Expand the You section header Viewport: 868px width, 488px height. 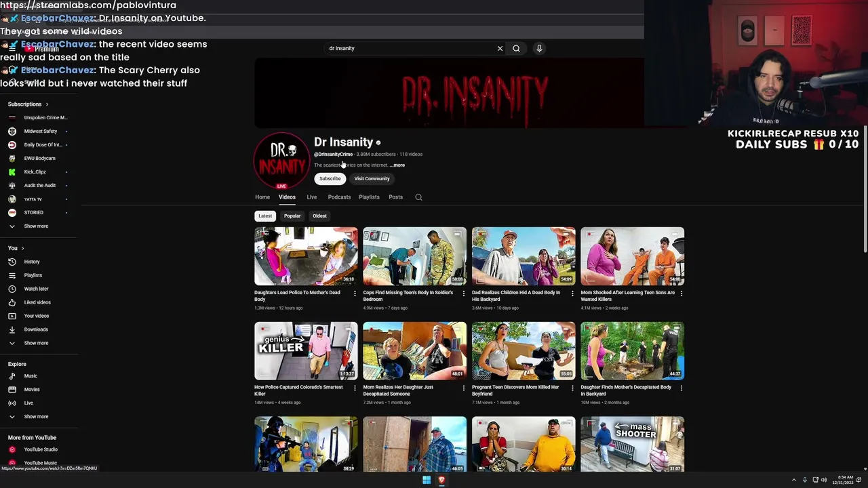pos(16,248)
